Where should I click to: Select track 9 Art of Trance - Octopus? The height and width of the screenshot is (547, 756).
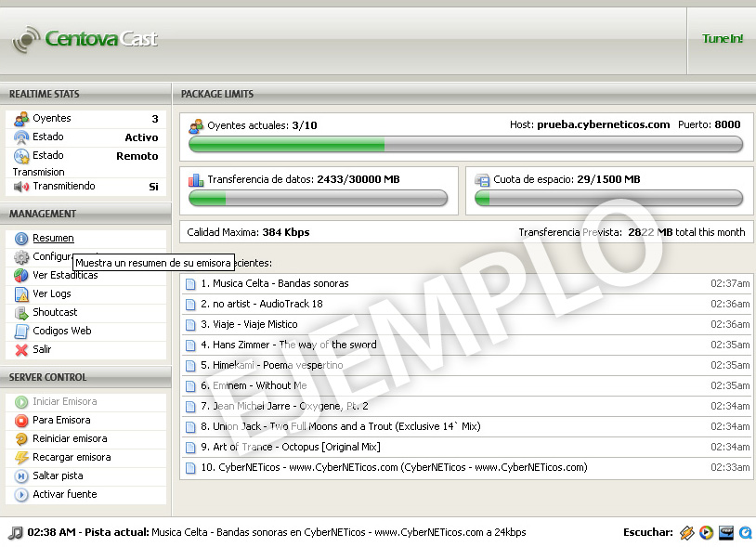click(x=465, y=448)
